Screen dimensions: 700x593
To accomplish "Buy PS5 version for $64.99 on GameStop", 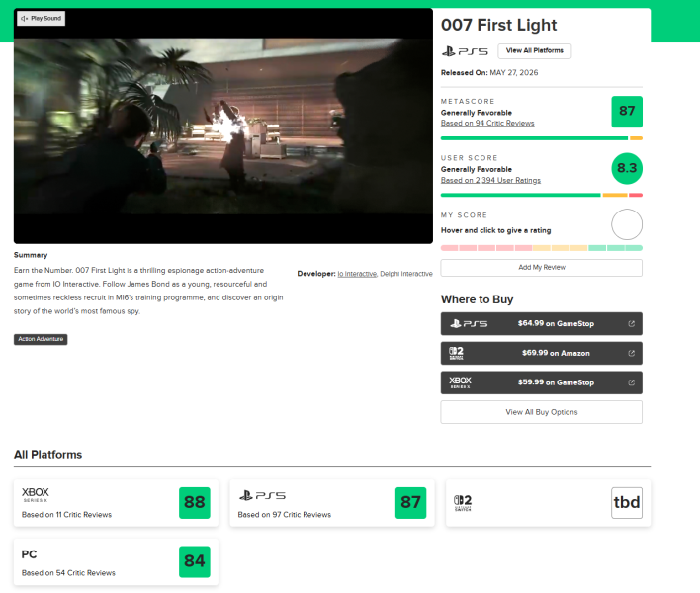I will [x=541, y=323].
